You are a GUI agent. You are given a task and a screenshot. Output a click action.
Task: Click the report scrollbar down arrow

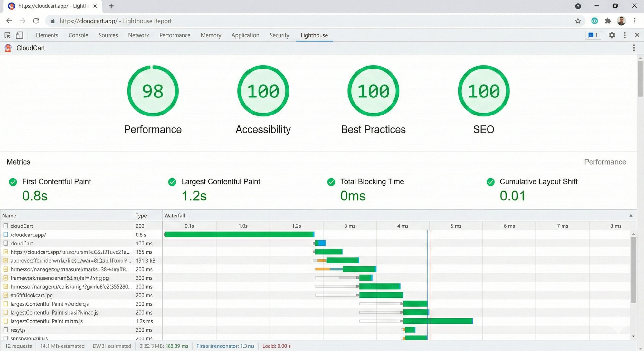640,349
